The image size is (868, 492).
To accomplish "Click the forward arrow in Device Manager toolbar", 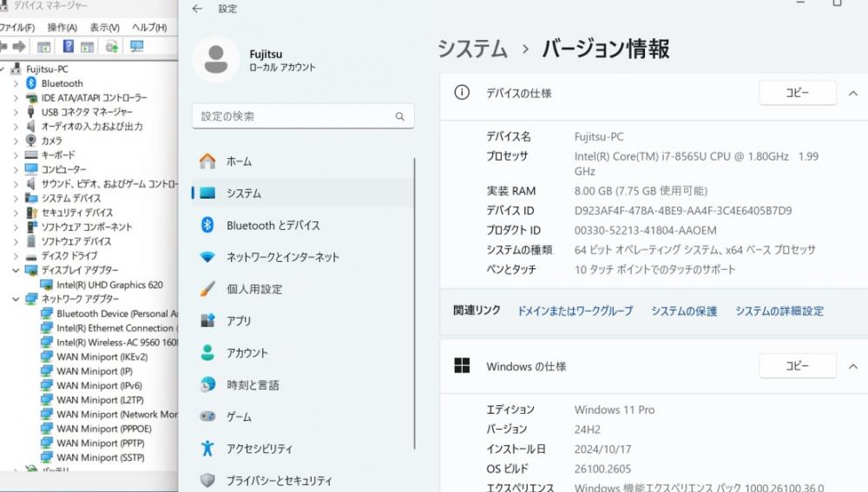I will [x=19, y=47].
